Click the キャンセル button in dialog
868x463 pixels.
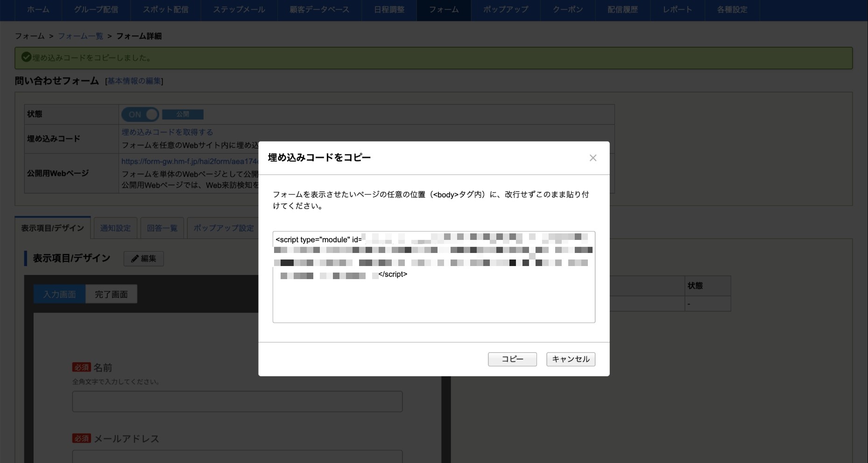click(x=571, y=359)
